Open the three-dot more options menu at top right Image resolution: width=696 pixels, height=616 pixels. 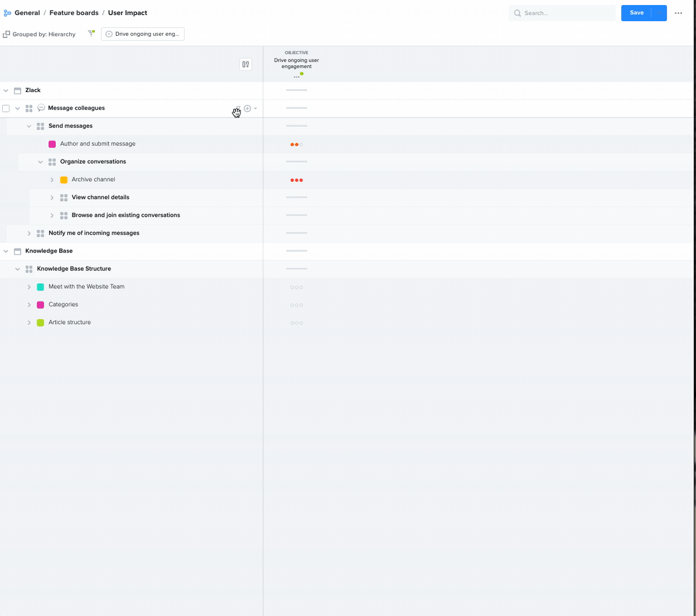coord(678,13)
